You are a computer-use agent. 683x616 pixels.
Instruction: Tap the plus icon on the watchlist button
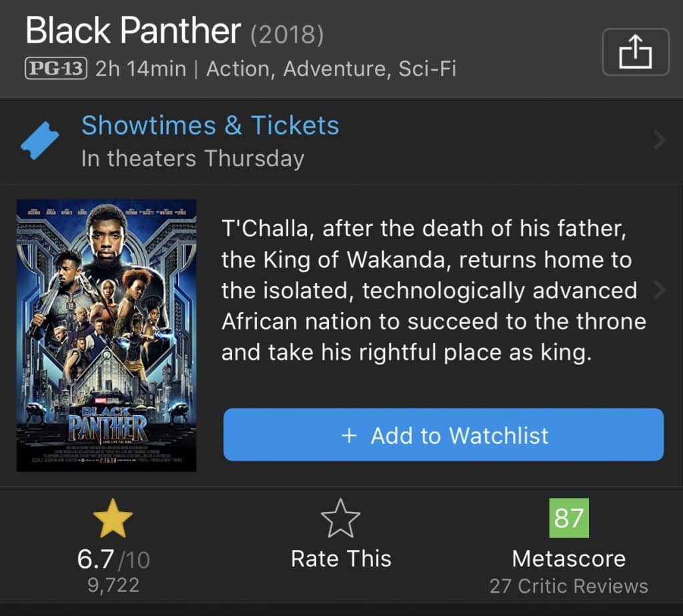coord(350,436)
